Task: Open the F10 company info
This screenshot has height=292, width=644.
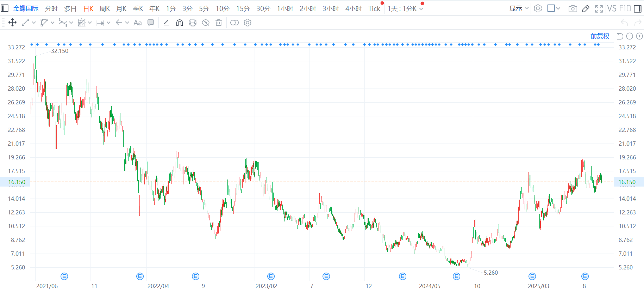Action: tap(625, 8)
